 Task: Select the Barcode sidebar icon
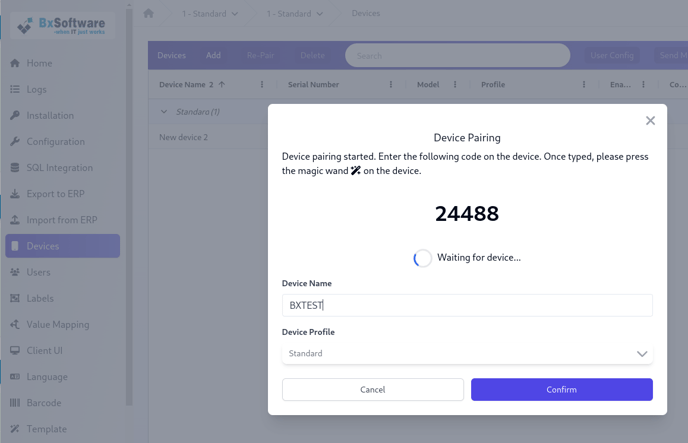(x=15, y=403)
